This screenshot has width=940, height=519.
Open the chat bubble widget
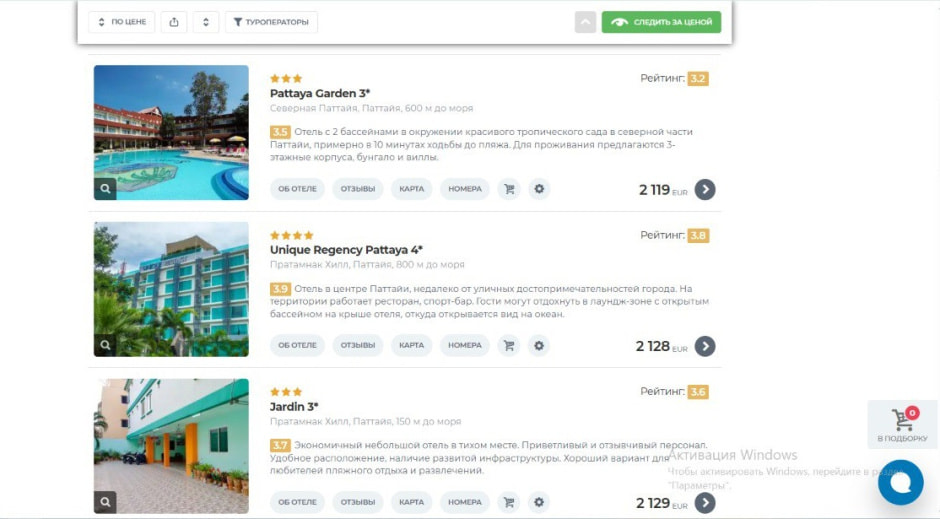(x=900, y=482)
